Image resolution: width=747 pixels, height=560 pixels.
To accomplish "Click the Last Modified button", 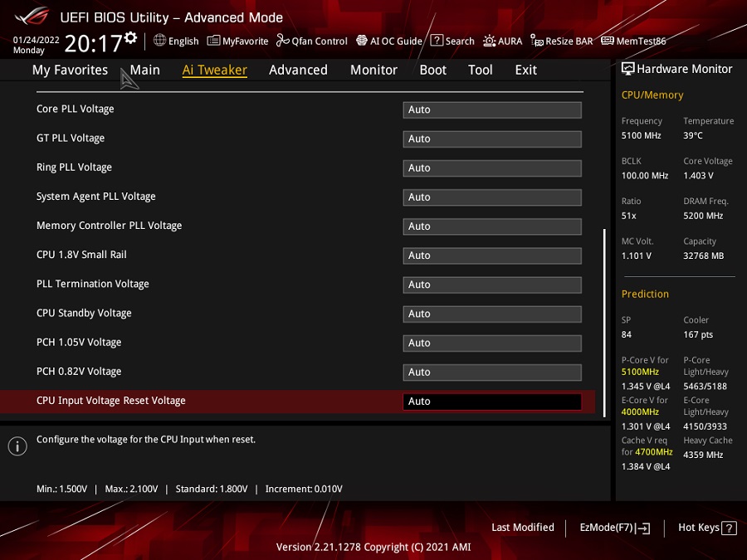I will (523, 528).
